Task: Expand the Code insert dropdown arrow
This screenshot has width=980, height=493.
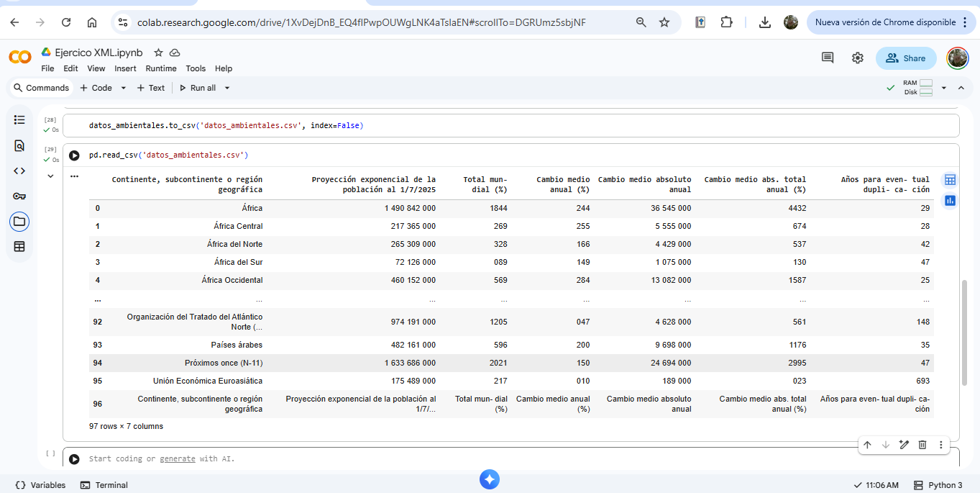Action: 123,88
